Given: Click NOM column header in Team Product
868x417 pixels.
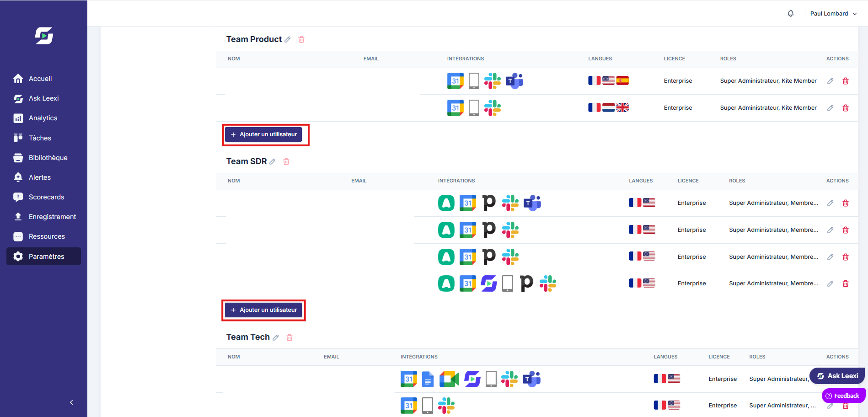Looking at the screenshot, I should tap(234, 59).
